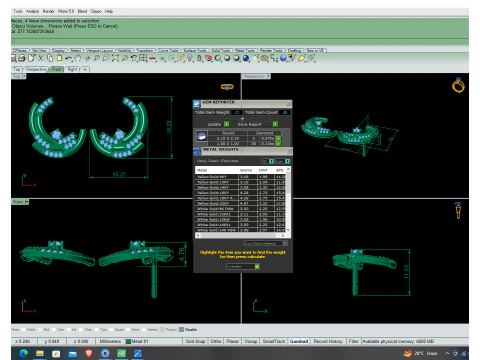Toggle the Perp osnap checkbox
This screenshot has width=480, height=360.
click(x=81, y=330)
